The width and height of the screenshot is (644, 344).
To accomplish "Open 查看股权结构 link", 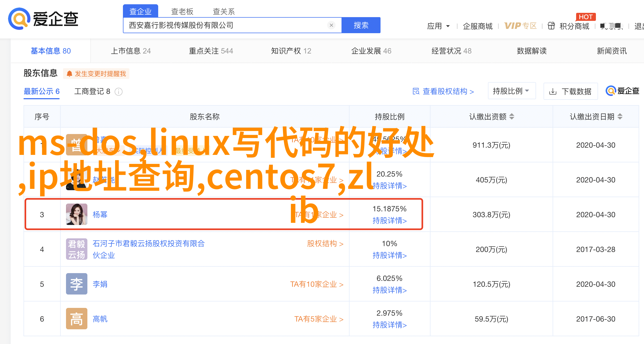I will click(x=448, y=91).
